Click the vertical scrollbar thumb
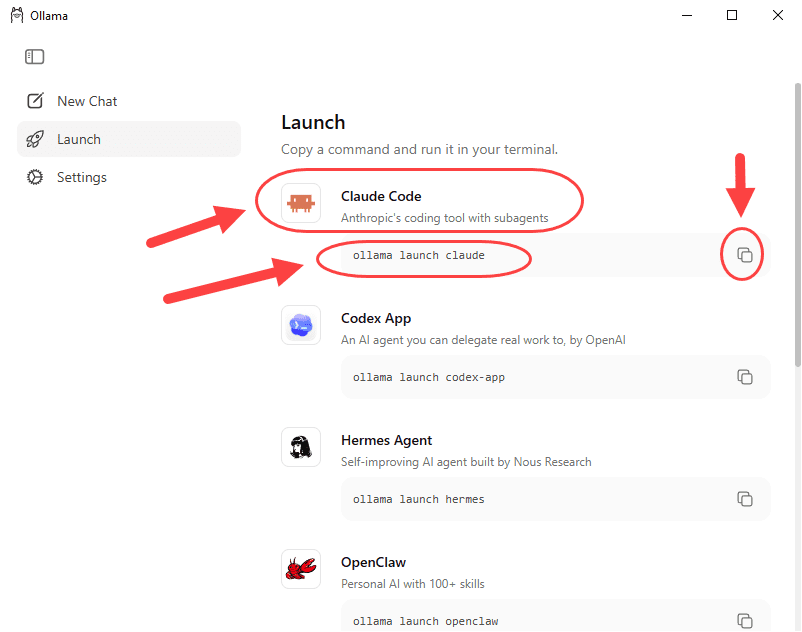This screenshot has width=802, height=632. click(x=797, y=224)
